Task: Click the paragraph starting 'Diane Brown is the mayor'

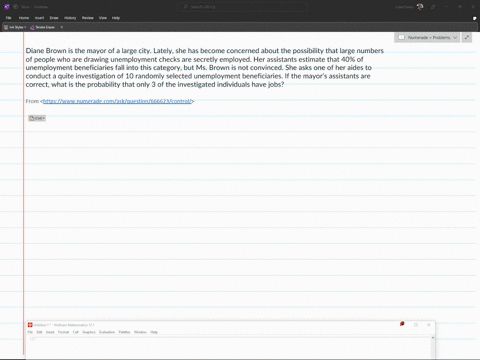Action: click(x=205, y=67)
